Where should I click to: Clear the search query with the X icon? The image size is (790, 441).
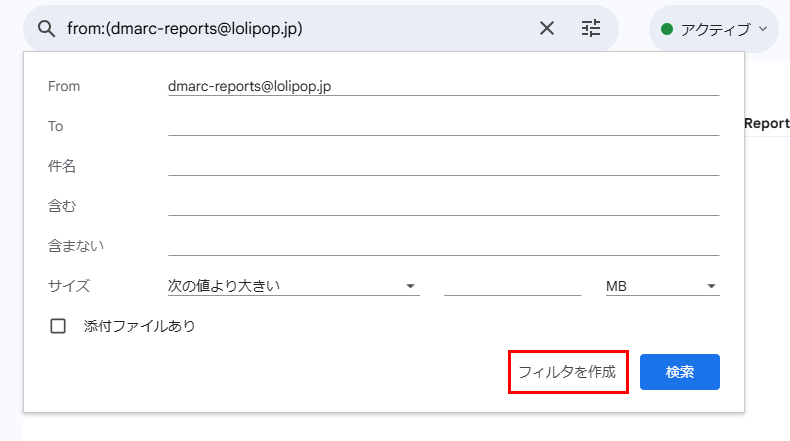click(547, 28)
